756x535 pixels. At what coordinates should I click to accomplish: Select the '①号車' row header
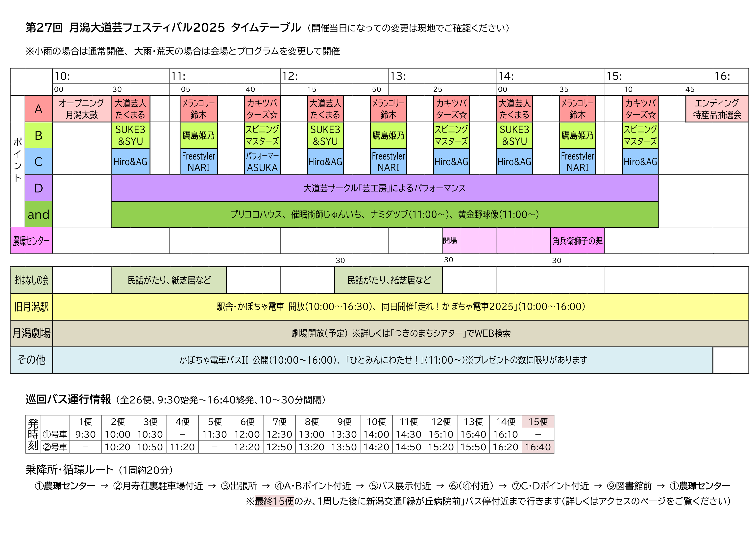pyautogui.click(x=55, y=434)
